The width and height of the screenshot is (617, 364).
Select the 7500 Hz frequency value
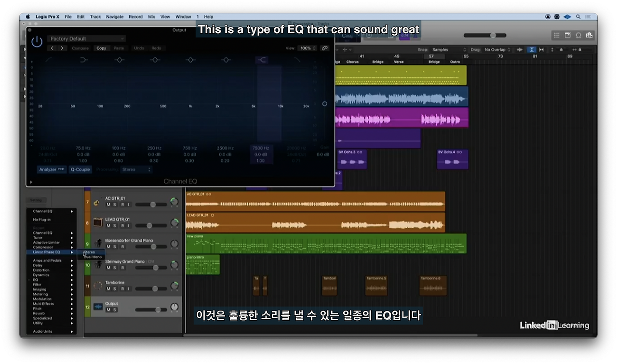[x=261, y=148]
